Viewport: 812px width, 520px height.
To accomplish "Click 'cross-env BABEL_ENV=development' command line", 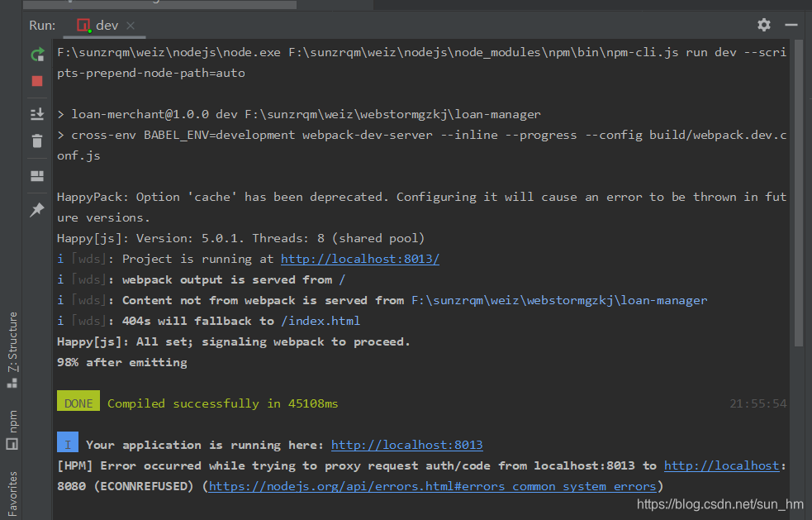I will tap(422, 146).
